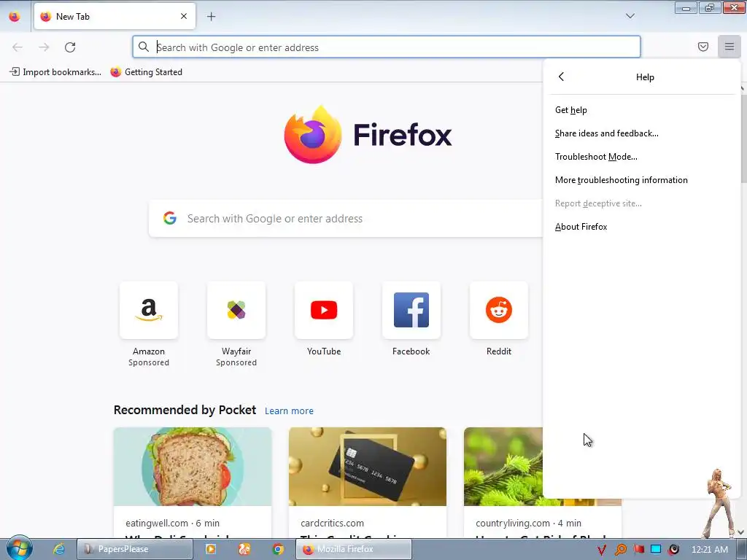This screenshot has height=560, width=747.
Task: Focus the address bar search field
Action: [387, 47]
